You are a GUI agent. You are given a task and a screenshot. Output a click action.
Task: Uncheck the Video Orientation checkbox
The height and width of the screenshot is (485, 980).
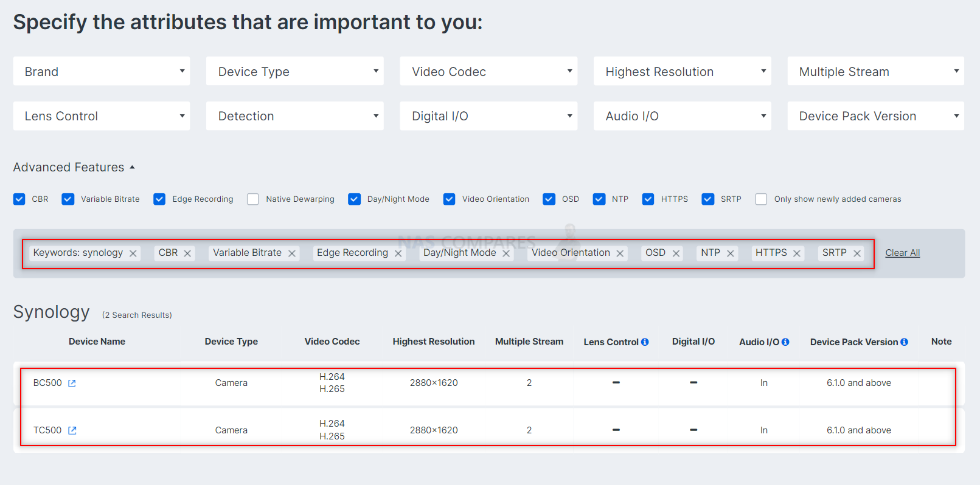(450, 199)
